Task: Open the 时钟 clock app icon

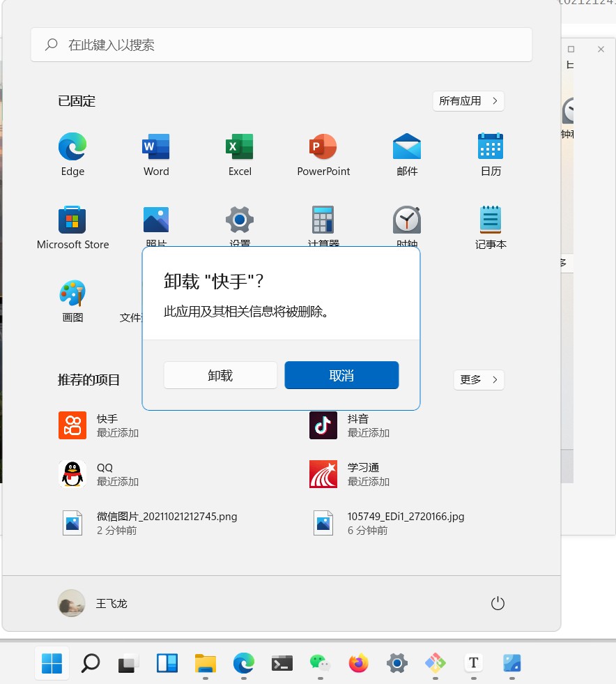Action: pyautogui.click(x=407, y=220)
